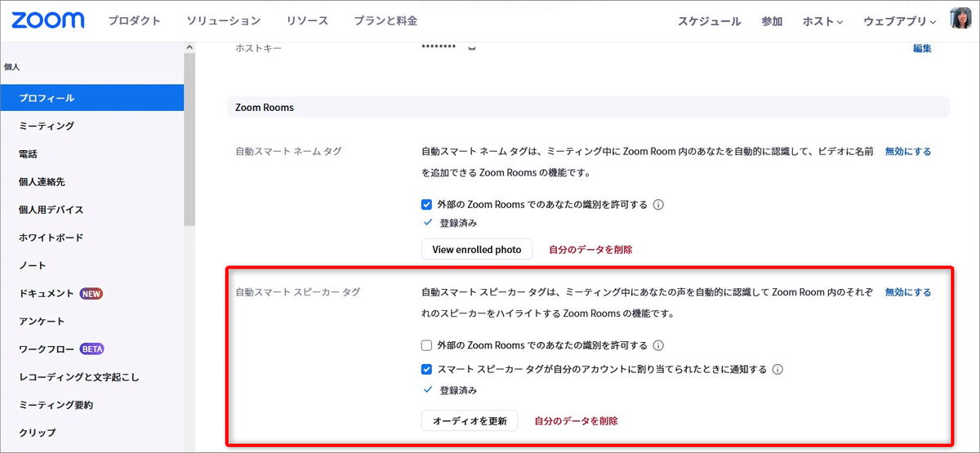
Task: Go to プランと料金
Action: (x=385, y=20)
